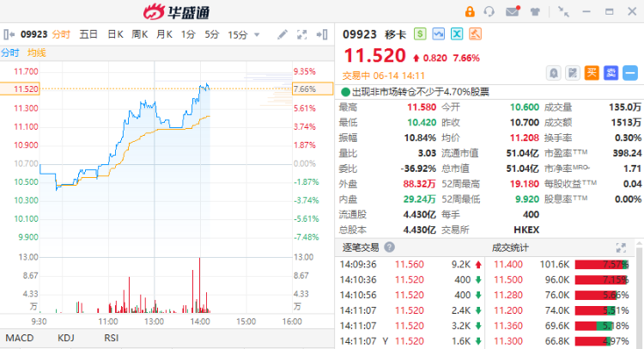Select the KDJ indicator tab

click(x=66, y=338)
